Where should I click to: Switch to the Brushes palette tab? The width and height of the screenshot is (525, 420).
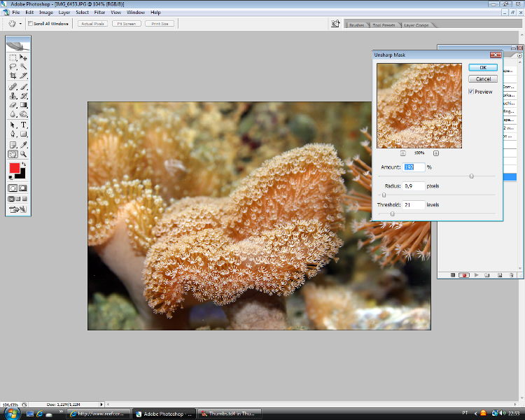click(x=356, y=25)
